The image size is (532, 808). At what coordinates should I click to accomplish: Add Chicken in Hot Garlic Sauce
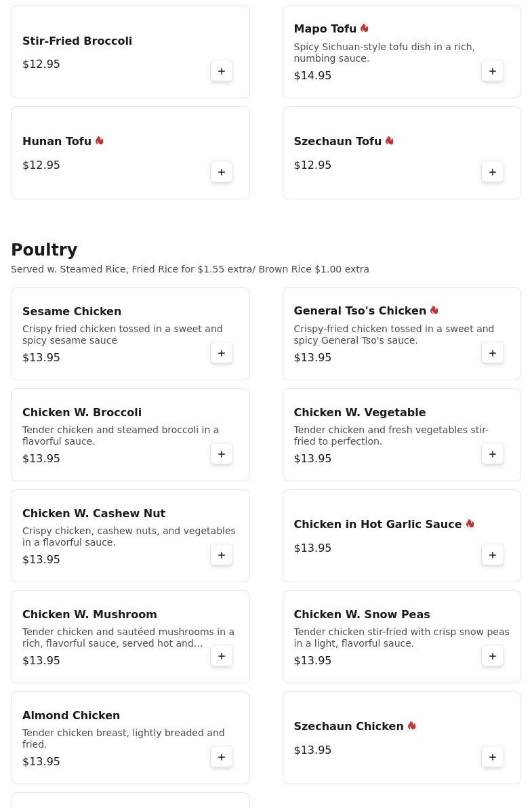[493, 555]
